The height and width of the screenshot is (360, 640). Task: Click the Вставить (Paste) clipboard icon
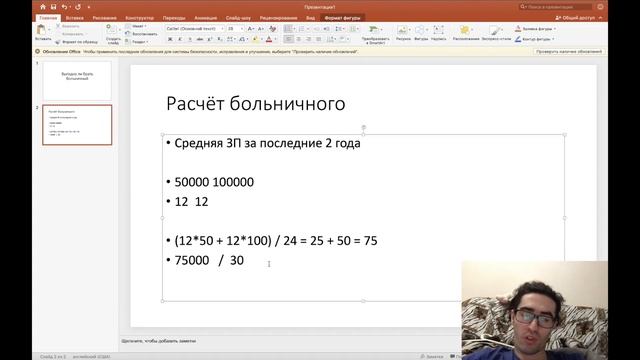pos(41,30)
